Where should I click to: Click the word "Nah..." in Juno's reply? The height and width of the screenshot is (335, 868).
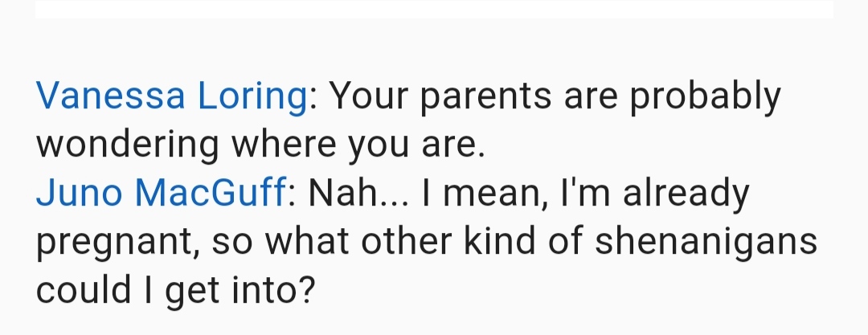pos(358,194)
